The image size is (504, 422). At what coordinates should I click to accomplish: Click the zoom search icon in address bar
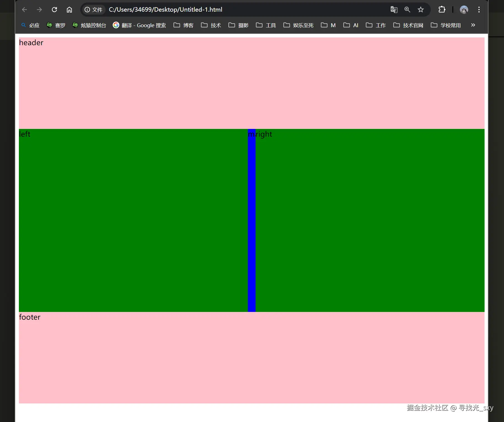tap(407, 9)
